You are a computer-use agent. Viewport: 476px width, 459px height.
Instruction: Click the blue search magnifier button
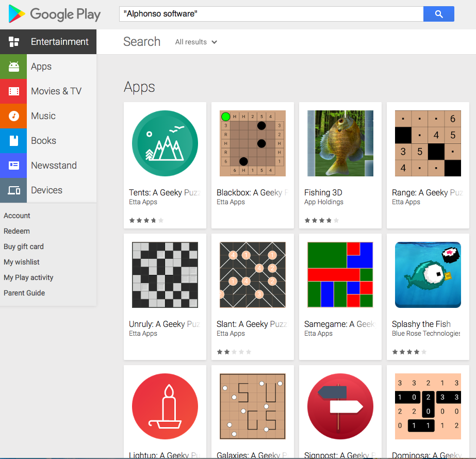pos(439,14)
